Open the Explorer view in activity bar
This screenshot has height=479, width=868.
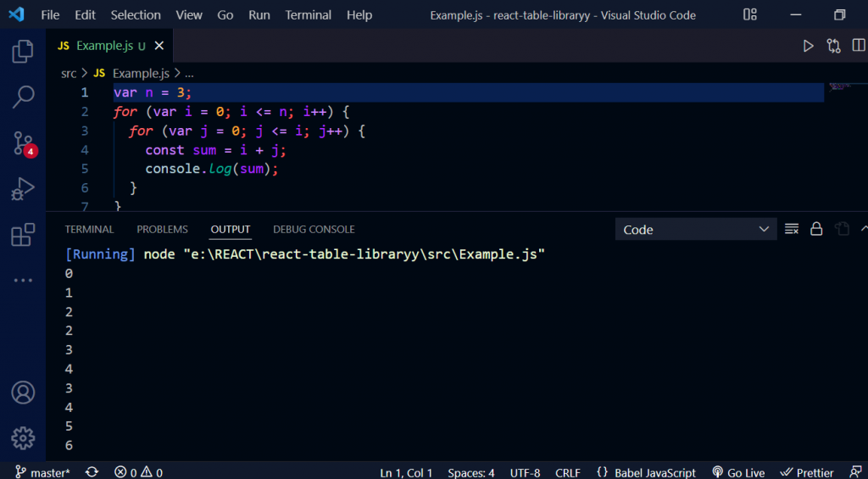(23, 53)
